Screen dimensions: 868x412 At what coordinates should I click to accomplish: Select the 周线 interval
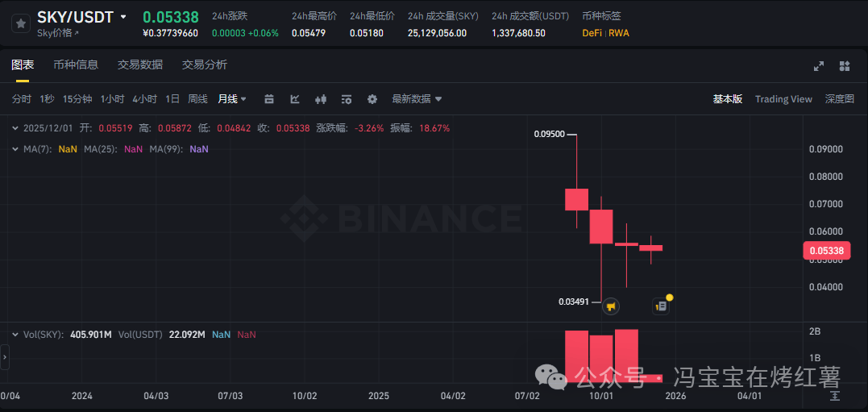click(x=197, y=99)
